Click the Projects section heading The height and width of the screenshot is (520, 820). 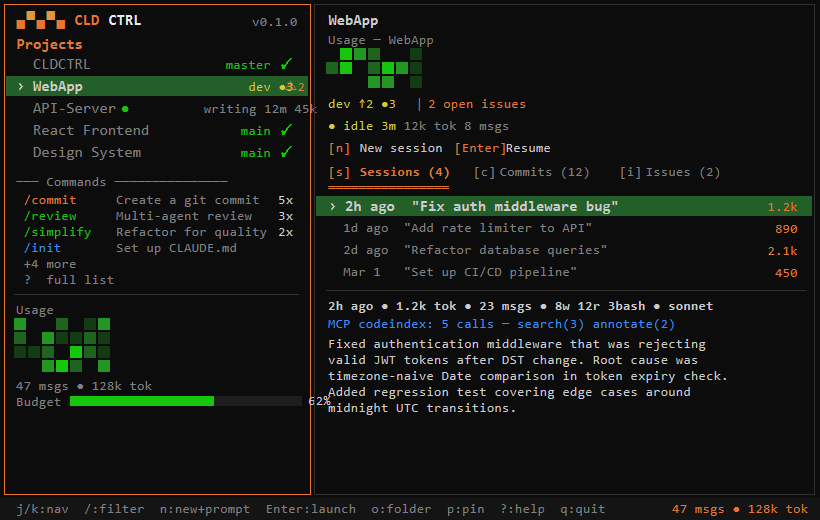coord(50,44)
